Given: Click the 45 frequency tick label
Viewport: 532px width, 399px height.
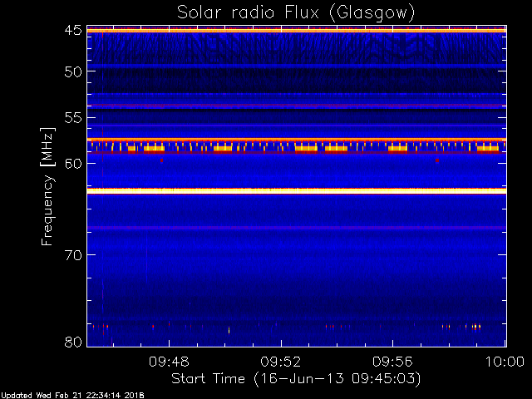Looking at the screenshot, I should [73, 31].
